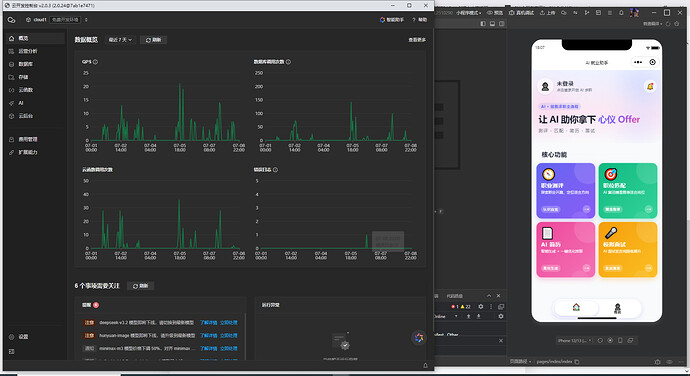Click the notification bell in the mini program
Viewport: 690px width, 376px height.
650,86
